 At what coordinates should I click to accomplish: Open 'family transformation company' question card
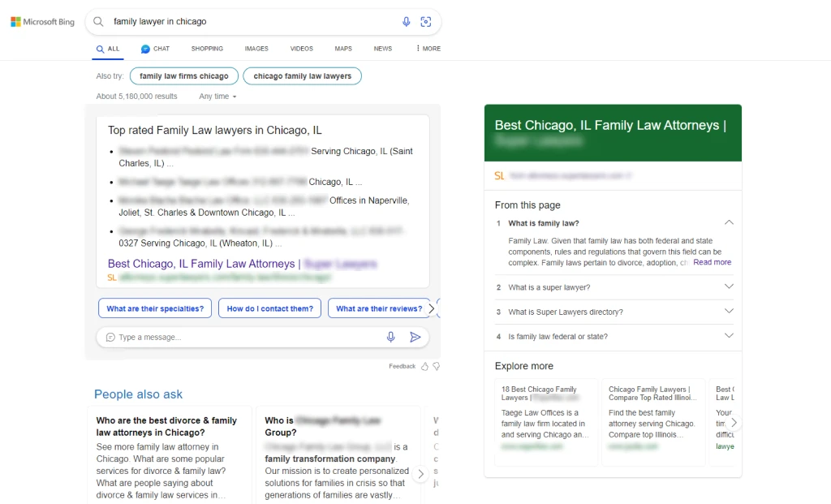click(x=338, y=456)
